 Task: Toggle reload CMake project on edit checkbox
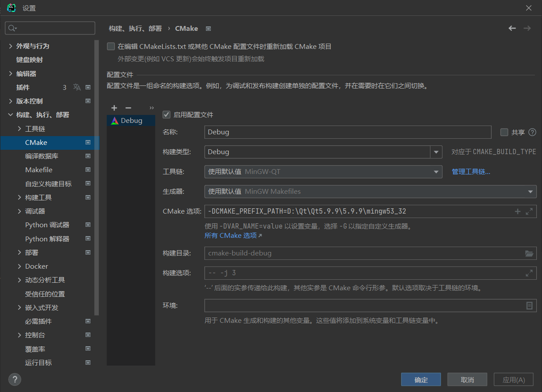111,46
